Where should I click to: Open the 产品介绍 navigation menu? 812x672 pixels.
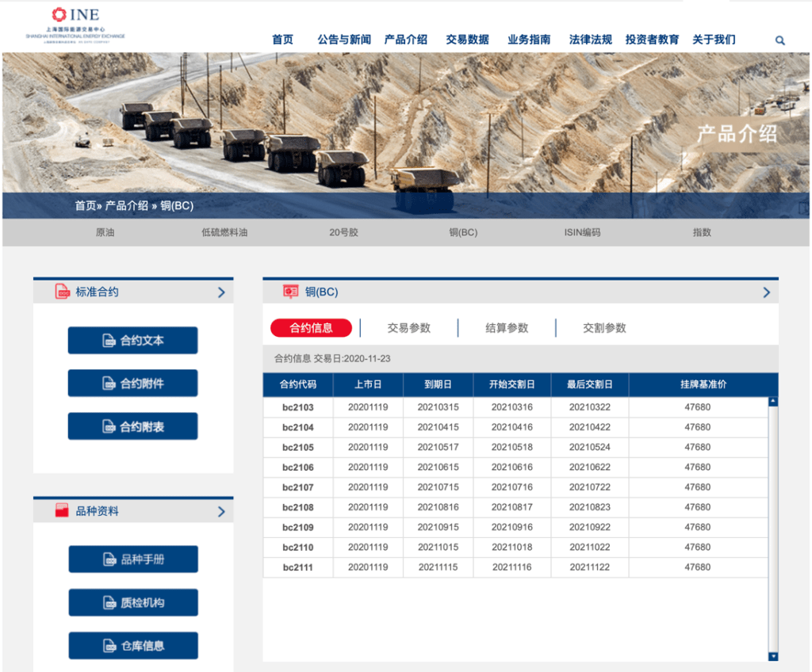pos(405,40)
